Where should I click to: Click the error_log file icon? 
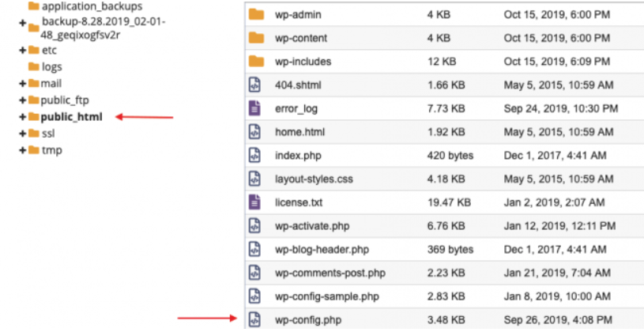click(254, 108)
